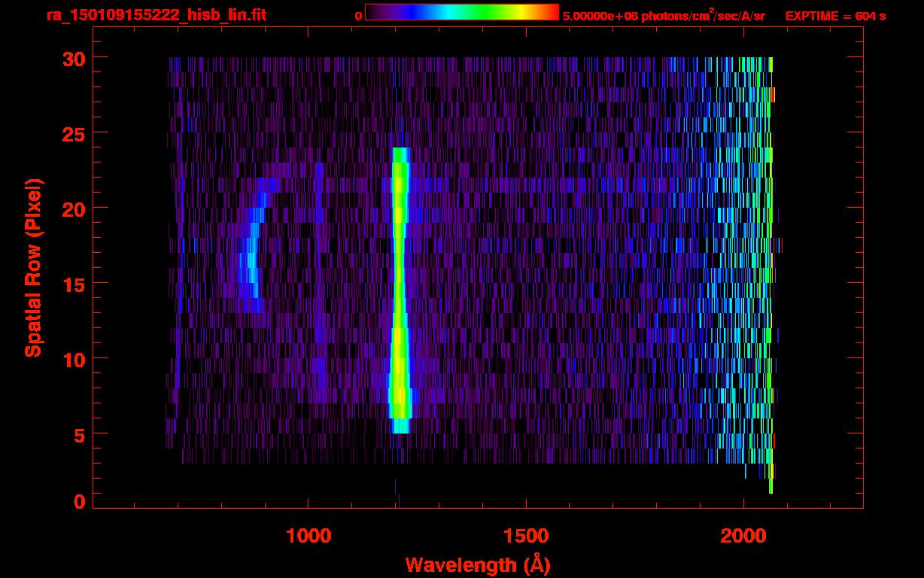This screenshot has height=578, width=924.
Task: Click the rainbow color scale bar
Action: 461,12
